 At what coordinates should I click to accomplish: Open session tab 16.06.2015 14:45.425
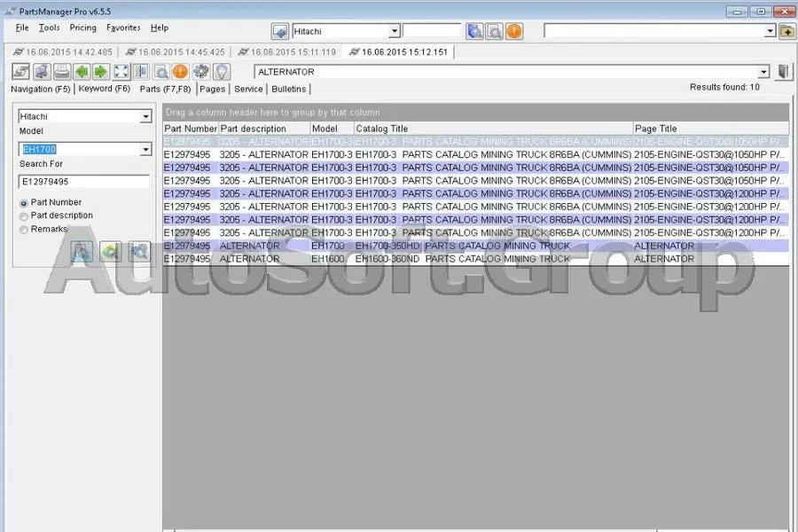pyautogui.click(x=176, y=52)
